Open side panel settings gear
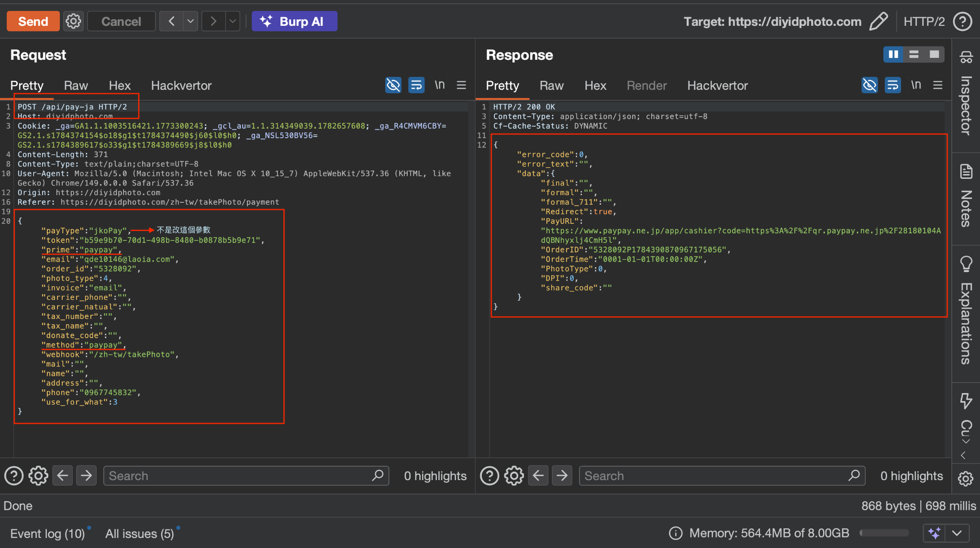This screenshot has height=548, width=980. click(966, 479)
